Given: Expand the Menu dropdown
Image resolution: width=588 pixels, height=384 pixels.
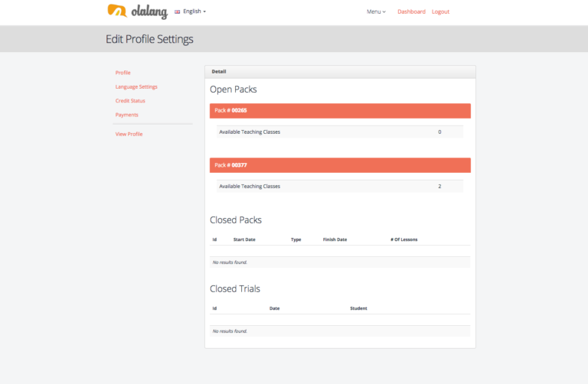Looking at the screenshot, I should coord(376,11).
